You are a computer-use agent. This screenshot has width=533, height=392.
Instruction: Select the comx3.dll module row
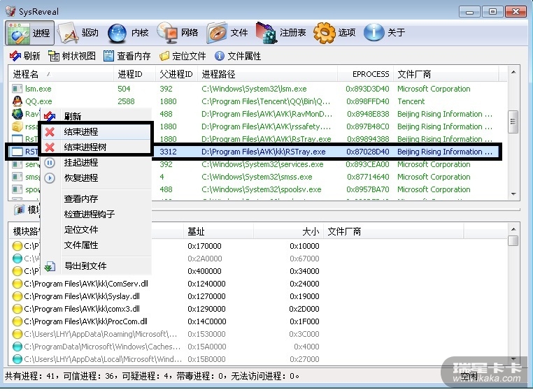[258, 309]
